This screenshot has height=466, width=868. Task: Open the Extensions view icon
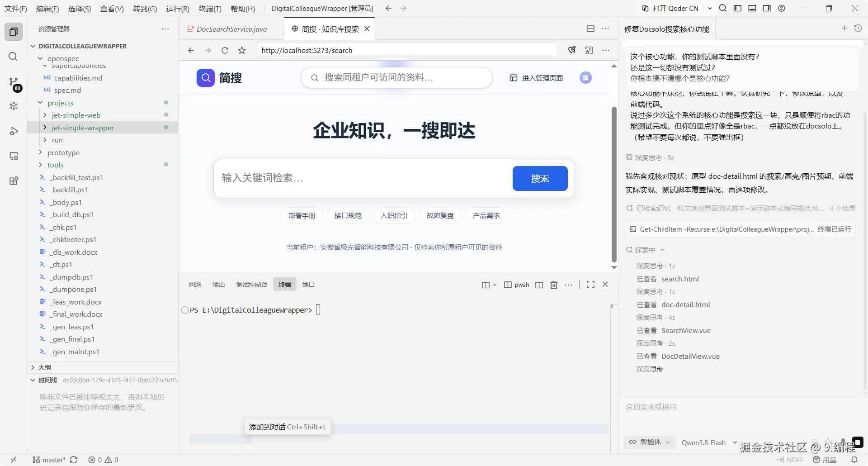click(x=14, y=181)
